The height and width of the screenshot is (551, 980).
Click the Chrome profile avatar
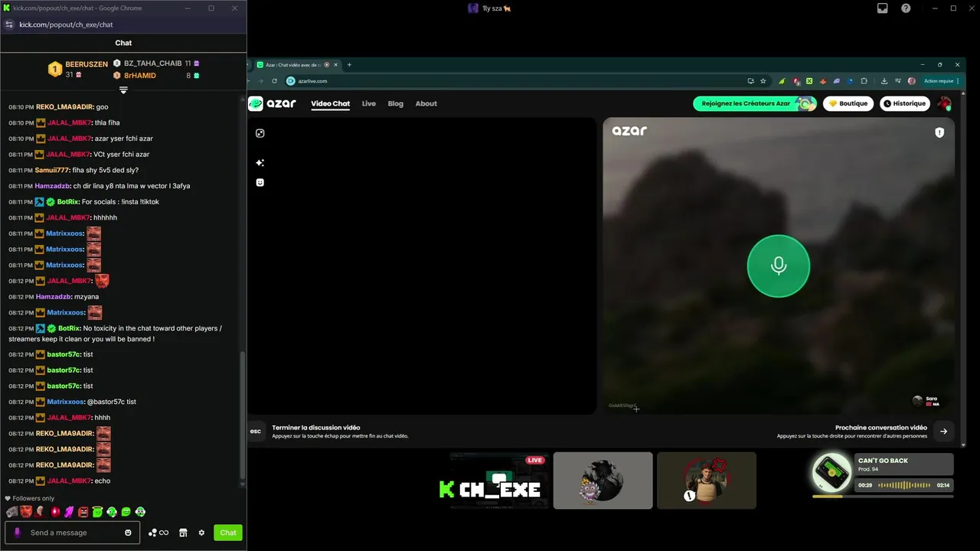[x=911, y=80]
